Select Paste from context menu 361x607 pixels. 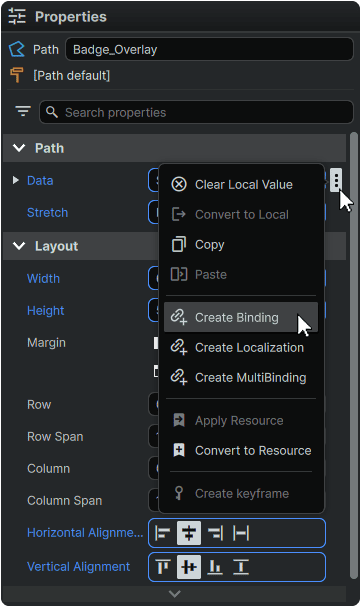coord(241,274)
